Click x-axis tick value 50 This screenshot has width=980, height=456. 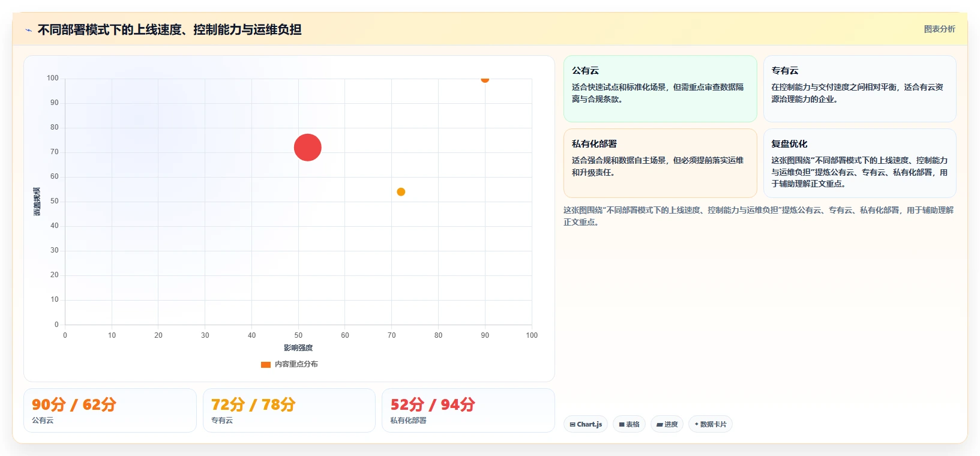(298, 335)
